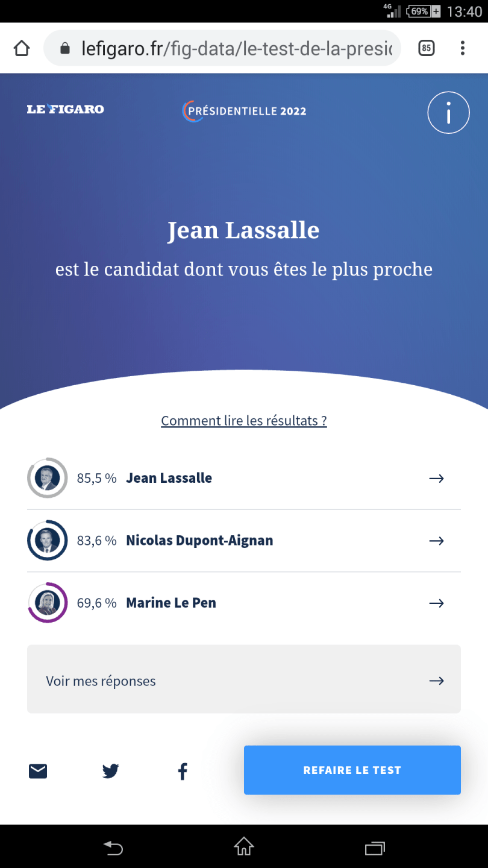Screen dimensions: 488x868
Task: Open Voir mes réponses
Action: (244, 681)
